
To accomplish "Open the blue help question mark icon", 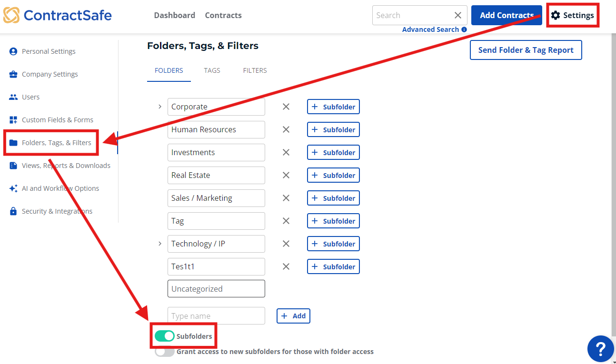I will coord(600,349).
